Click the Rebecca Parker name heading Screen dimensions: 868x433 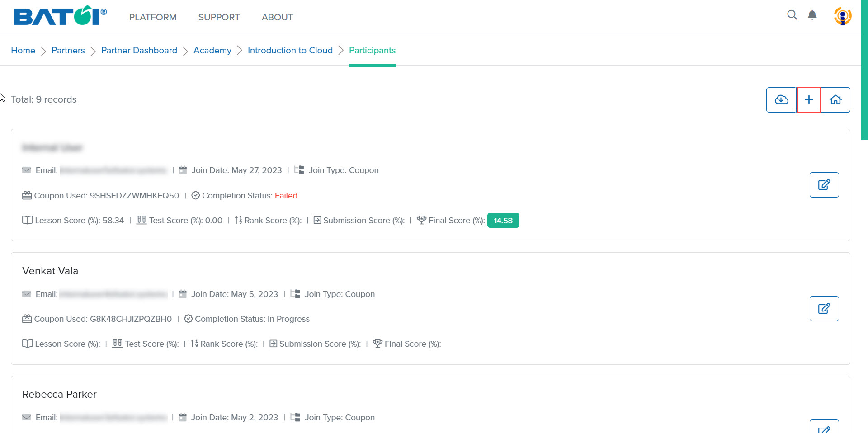pos(59,394)
